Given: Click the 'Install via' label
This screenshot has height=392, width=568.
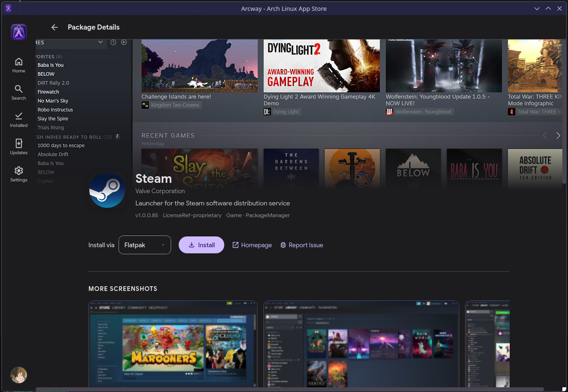Looking at the screenshot, I should (x=101, y=245).
